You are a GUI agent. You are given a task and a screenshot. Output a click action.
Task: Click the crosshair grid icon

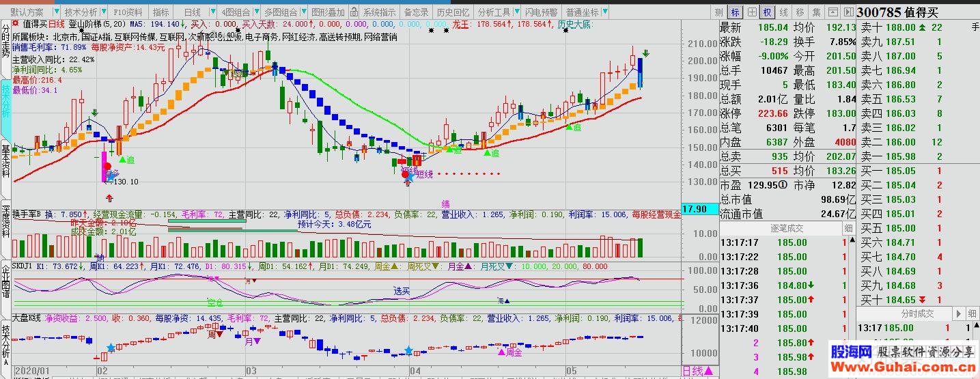click(x=751, y=12)
